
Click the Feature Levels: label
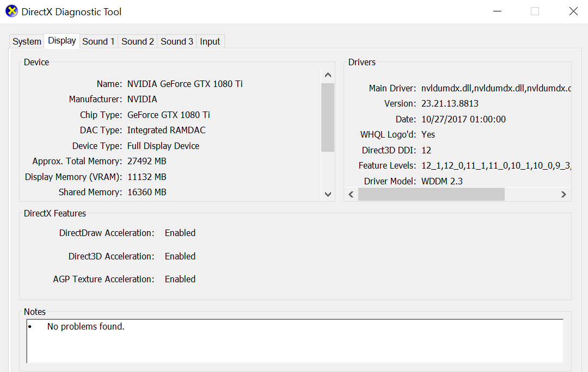[388, 165]
